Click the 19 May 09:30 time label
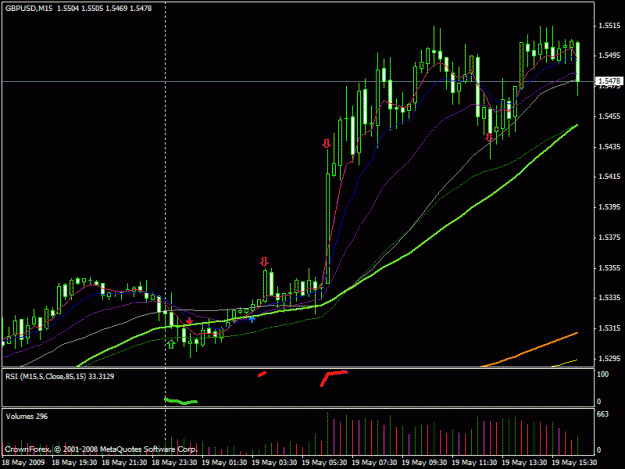Viewport: 625px width, 469px height. [x=424, y=463]
